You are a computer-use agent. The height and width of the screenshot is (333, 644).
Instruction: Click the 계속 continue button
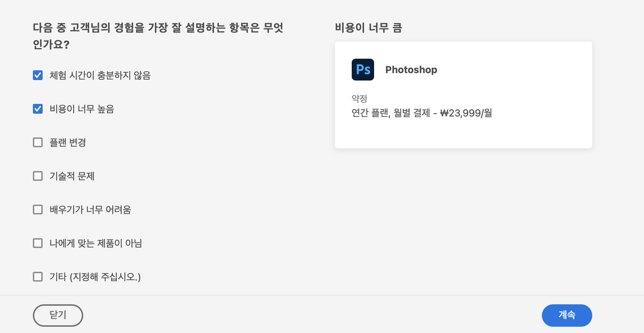click(x=567, y=315)
